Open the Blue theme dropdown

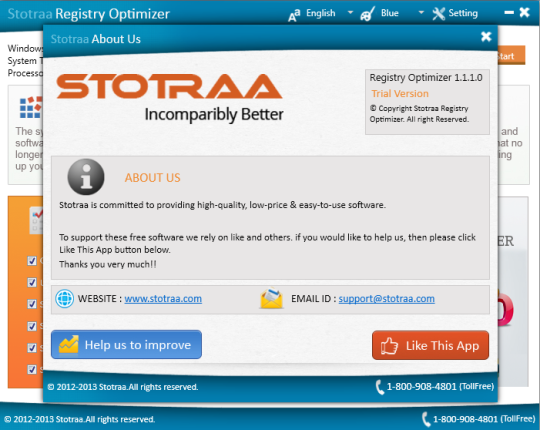click(421, 13)
